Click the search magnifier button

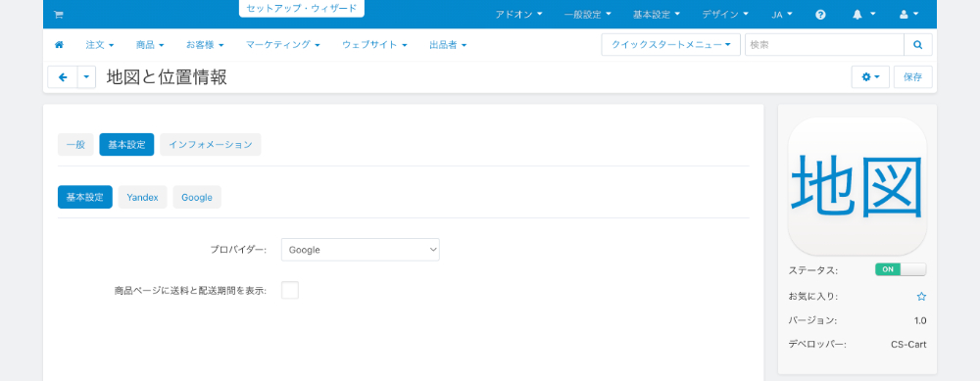point(917,45)
